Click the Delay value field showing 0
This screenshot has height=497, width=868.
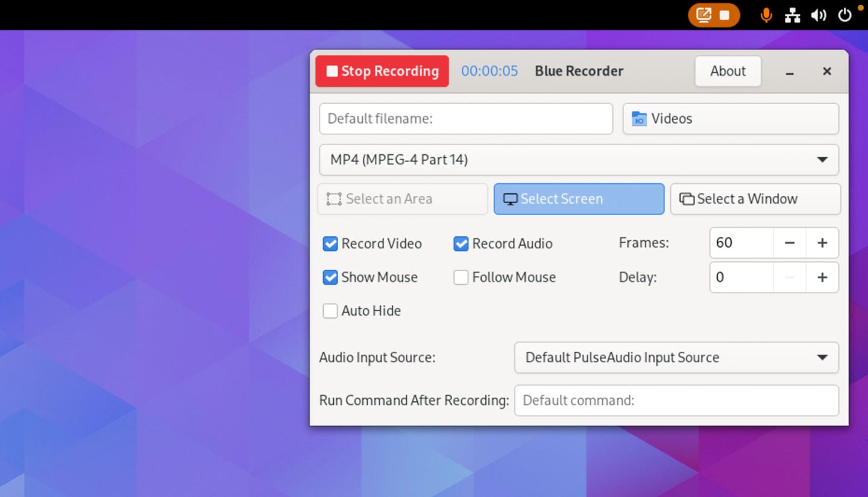coord(741,277)
